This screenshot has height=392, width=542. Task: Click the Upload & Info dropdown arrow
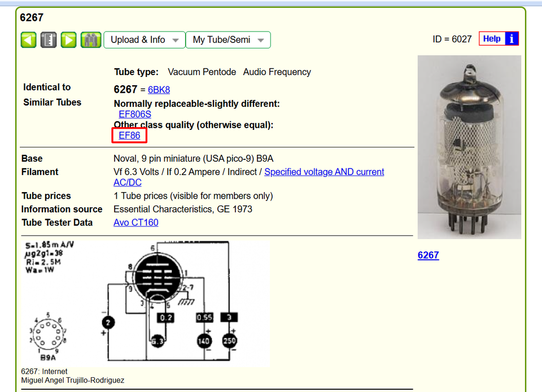(x=176, y=40)
